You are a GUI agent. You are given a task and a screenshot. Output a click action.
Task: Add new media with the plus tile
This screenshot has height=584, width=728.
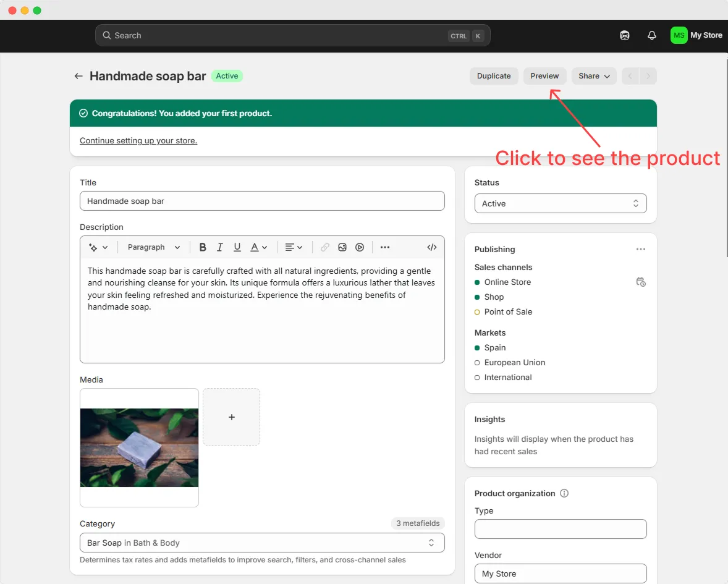(231, 417)
